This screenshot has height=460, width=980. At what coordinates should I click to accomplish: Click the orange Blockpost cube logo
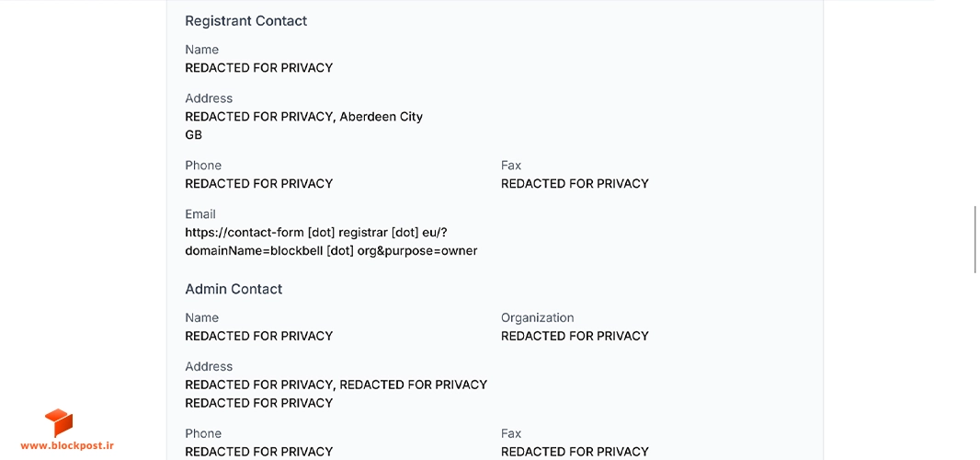[59, 423]
